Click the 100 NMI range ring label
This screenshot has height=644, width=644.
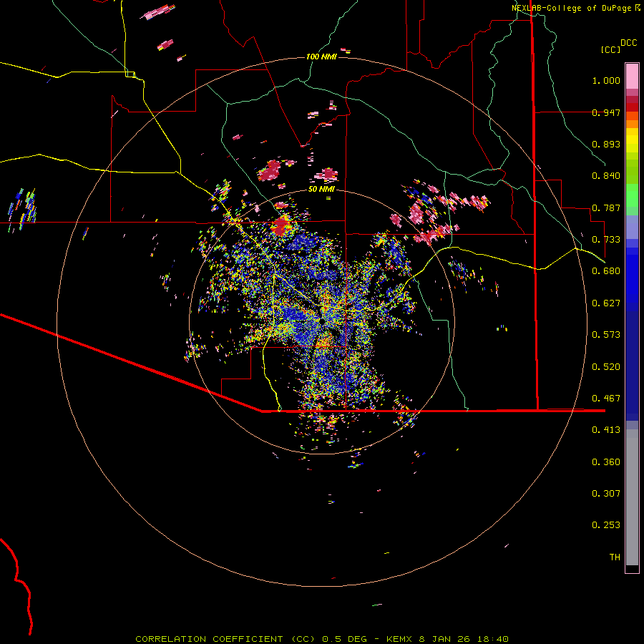(x=321, y=57)
